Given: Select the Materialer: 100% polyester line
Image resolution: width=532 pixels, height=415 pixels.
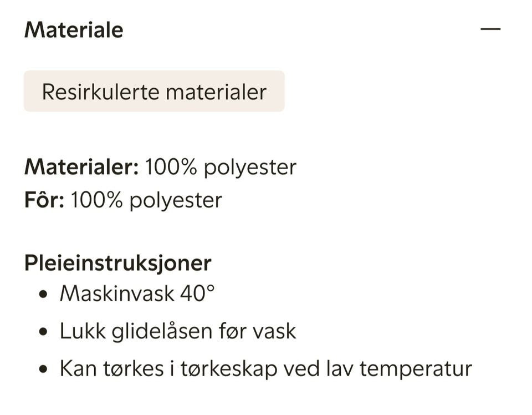Looking at the screenshot, I should (161, 166).
